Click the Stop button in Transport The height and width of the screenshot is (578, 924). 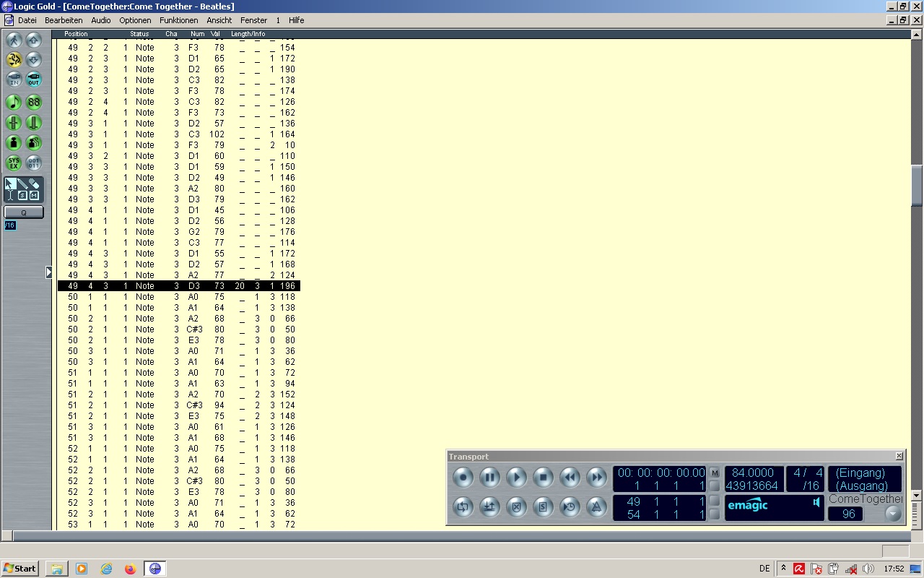543,477
